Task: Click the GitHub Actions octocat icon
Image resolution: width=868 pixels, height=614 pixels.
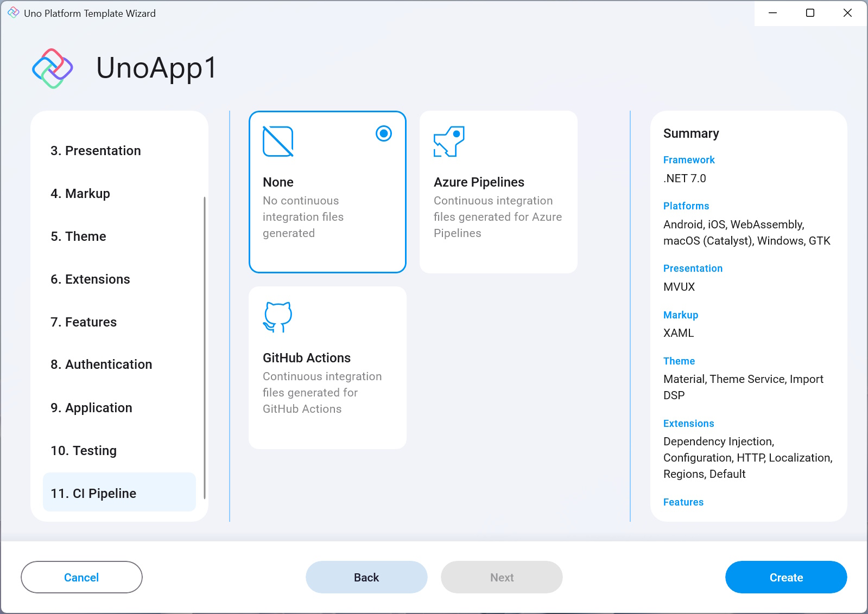Action: pyautogui.click(x=278, y=317)
